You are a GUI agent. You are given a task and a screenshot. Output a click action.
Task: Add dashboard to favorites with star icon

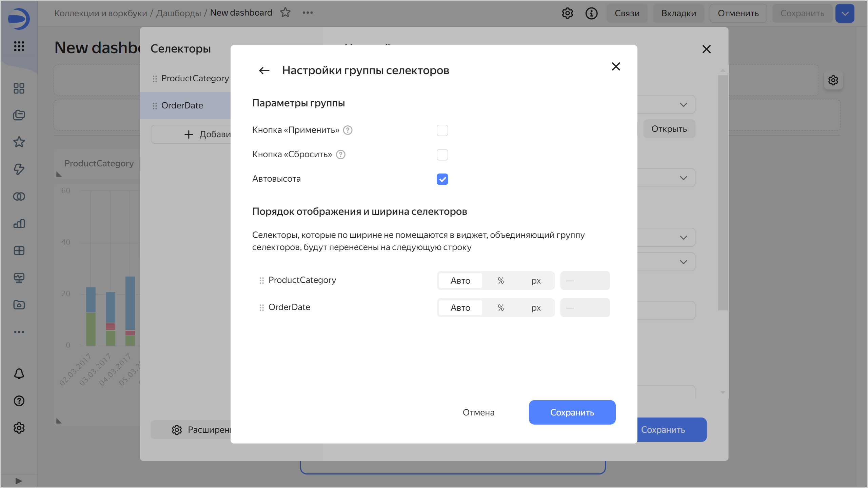point(285,13)
